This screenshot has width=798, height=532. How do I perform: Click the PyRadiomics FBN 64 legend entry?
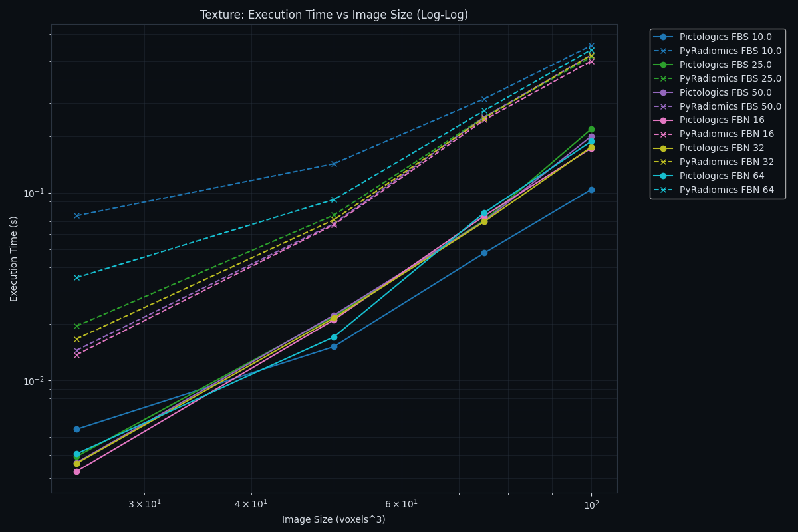726,190
